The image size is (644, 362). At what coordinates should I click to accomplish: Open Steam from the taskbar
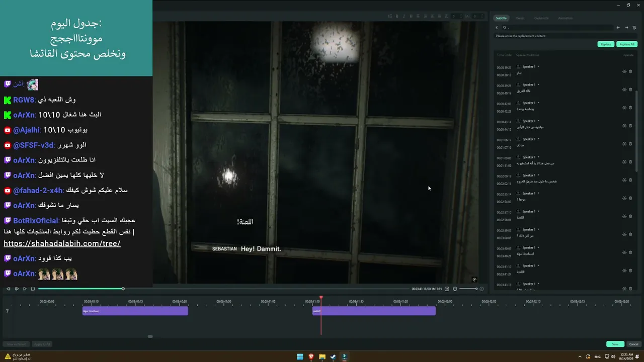tap(333, 356)
